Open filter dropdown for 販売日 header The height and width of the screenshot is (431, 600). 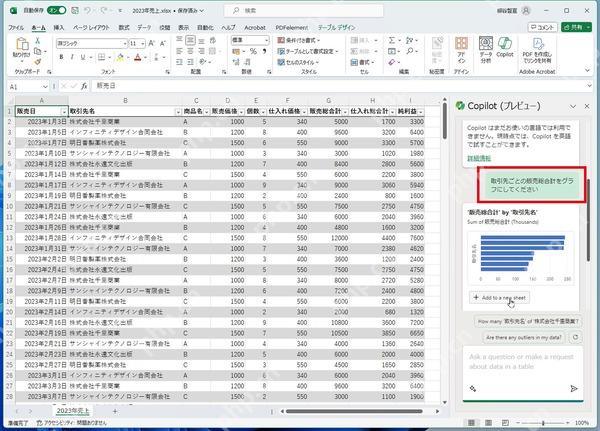64,112
